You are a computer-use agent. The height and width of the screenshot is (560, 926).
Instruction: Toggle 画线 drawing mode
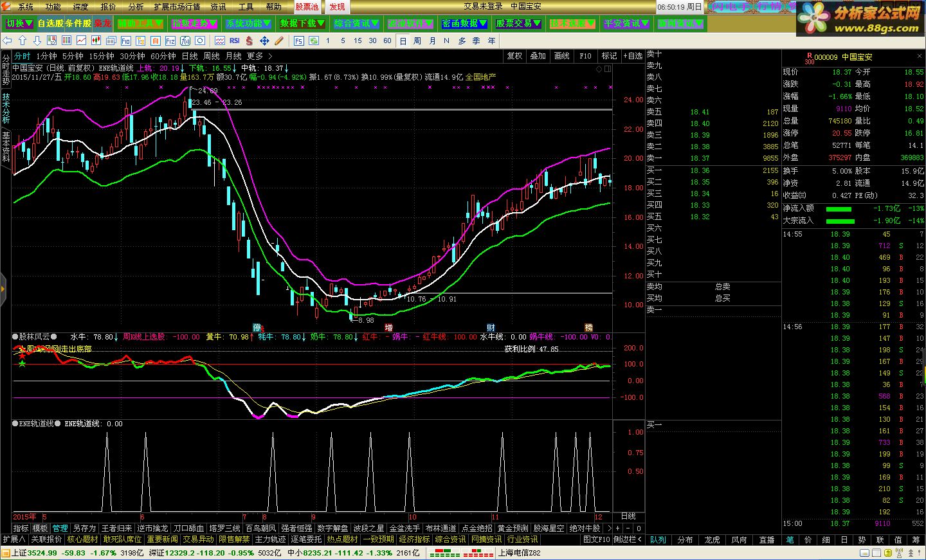[x=561, y=56]
